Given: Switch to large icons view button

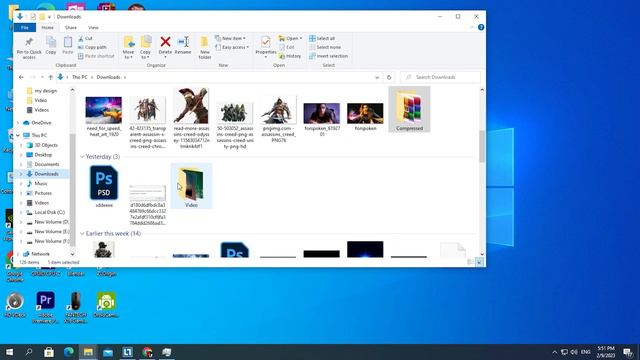Looking at the screenshot, I should (480, 262).
